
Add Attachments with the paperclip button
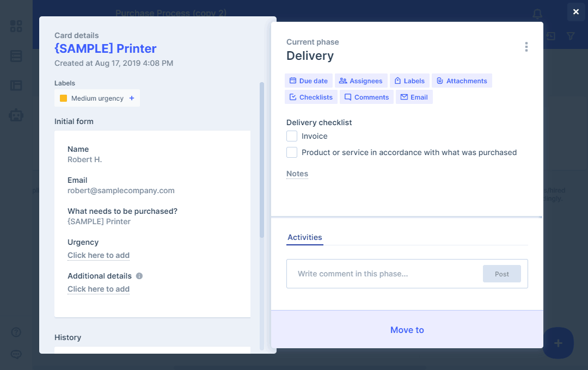pyautogui.click(x=461, y=81)
